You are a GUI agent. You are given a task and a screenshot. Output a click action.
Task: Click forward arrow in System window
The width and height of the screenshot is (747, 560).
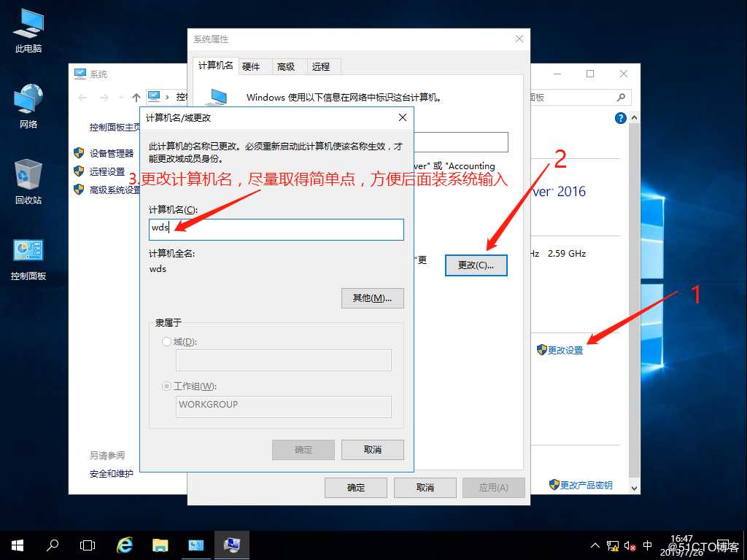[104, 98]
